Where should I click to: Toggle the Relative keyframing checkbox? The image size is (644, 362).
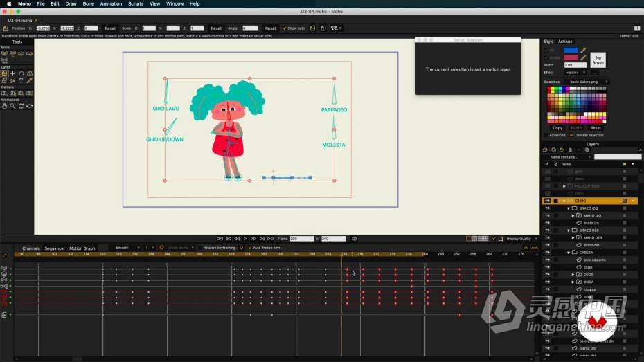click(200, 248)
